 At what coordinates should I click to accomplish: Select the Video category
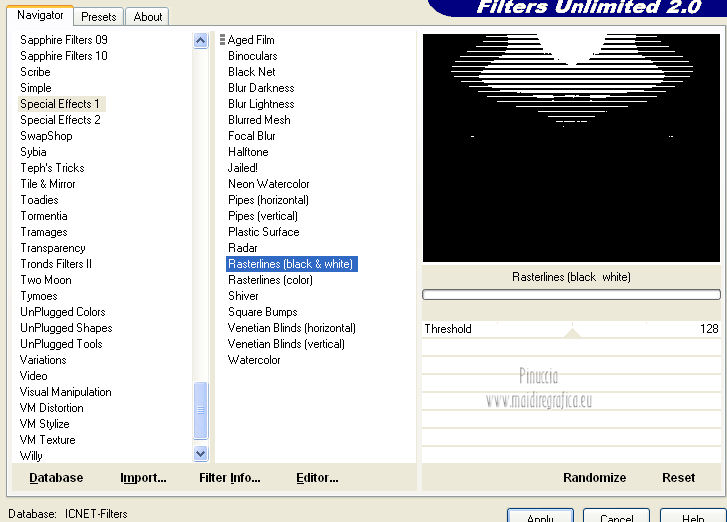[x=33, y=376]
